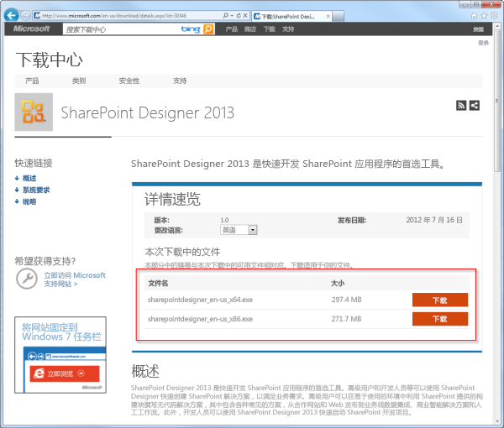Click the share icon

[475, 105]
